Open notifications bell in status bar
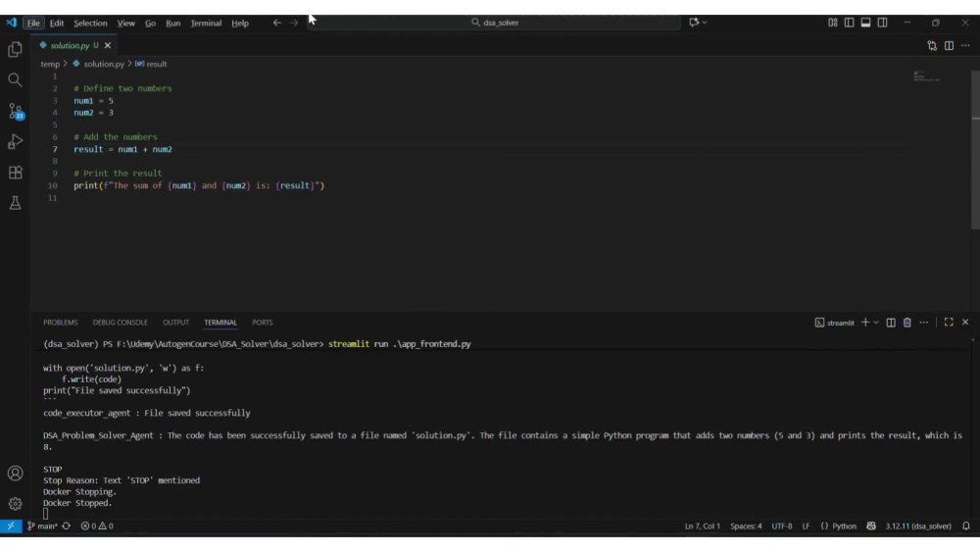The height and width of the screenshot is (552, 980). point(966,527)
